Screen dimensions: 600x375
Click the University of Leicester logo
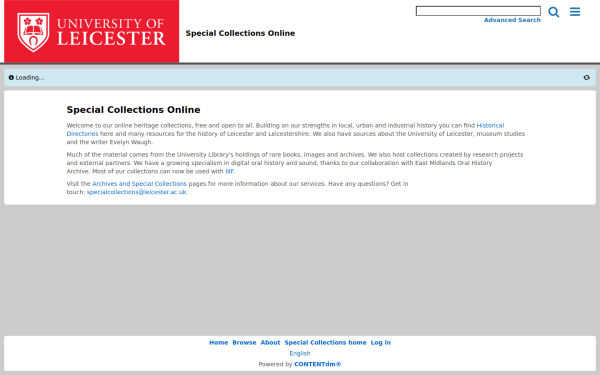91,31
